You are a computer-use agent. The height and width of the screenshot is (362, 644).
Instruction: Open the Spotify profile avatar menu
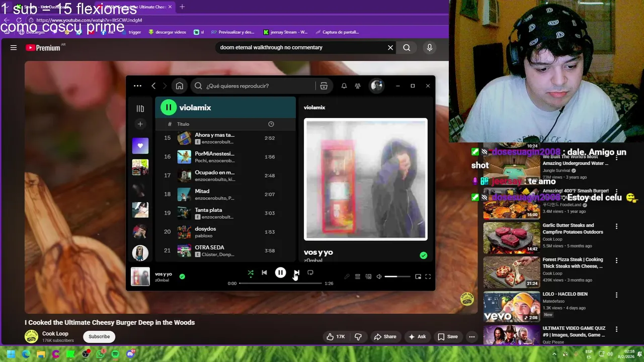(x=376, y=86)
